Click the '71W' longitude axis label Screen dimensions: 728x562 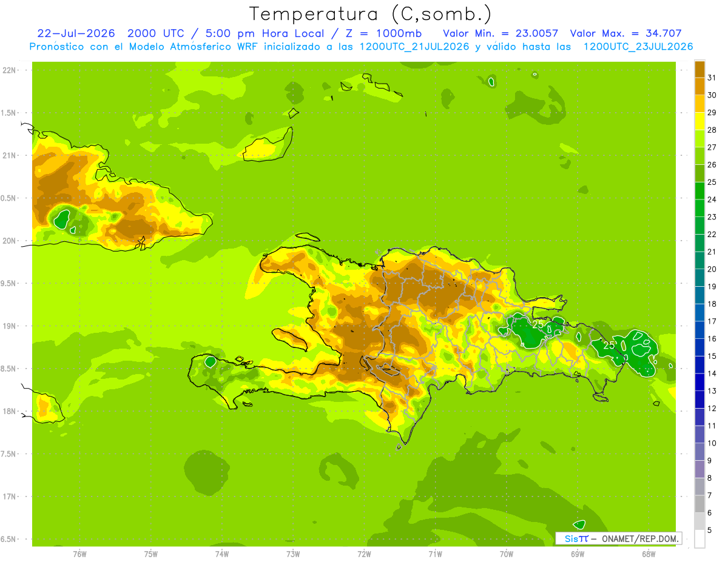coord(435,554)
